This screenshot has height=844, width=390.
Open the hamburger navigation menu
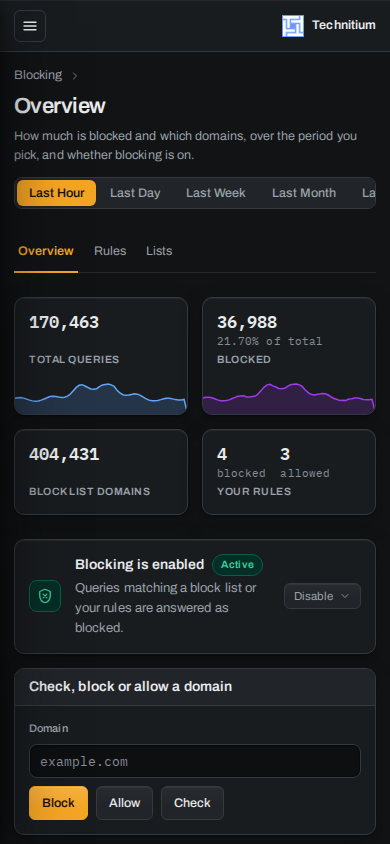pyautogui.click(x=30, y=26)
